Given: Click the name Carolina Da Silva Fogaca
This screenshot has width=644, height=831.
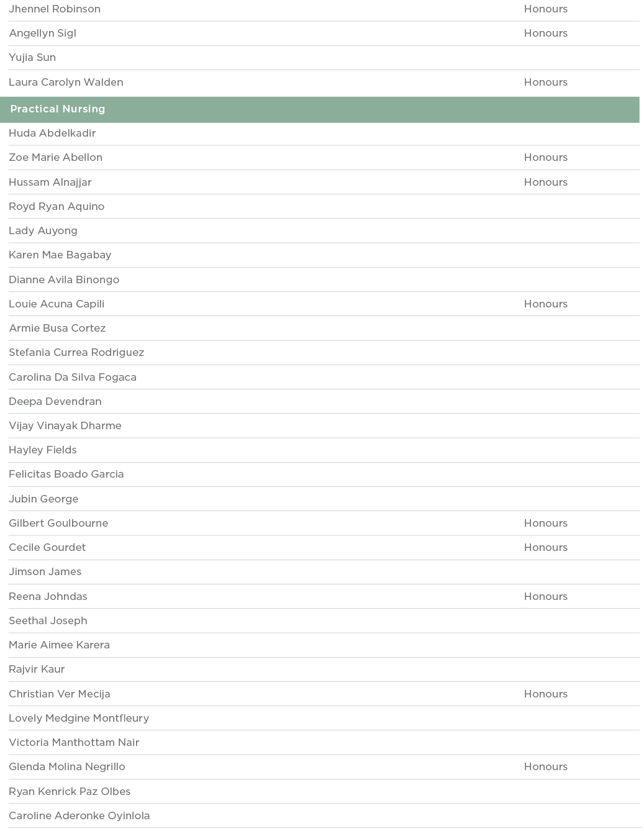Looking at the screenshot, I should point(72,377).
